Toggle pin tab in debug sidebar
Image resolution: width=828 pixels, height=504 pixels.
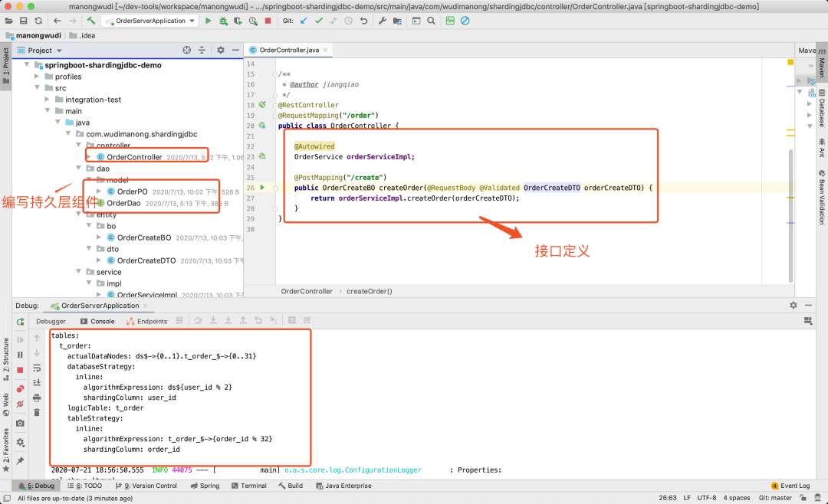(21, 460)
